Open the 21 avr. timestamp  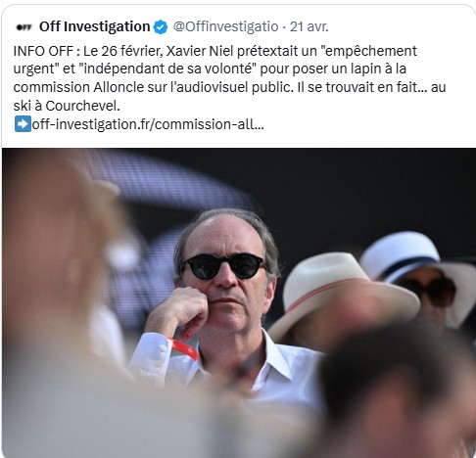point(309,26)
